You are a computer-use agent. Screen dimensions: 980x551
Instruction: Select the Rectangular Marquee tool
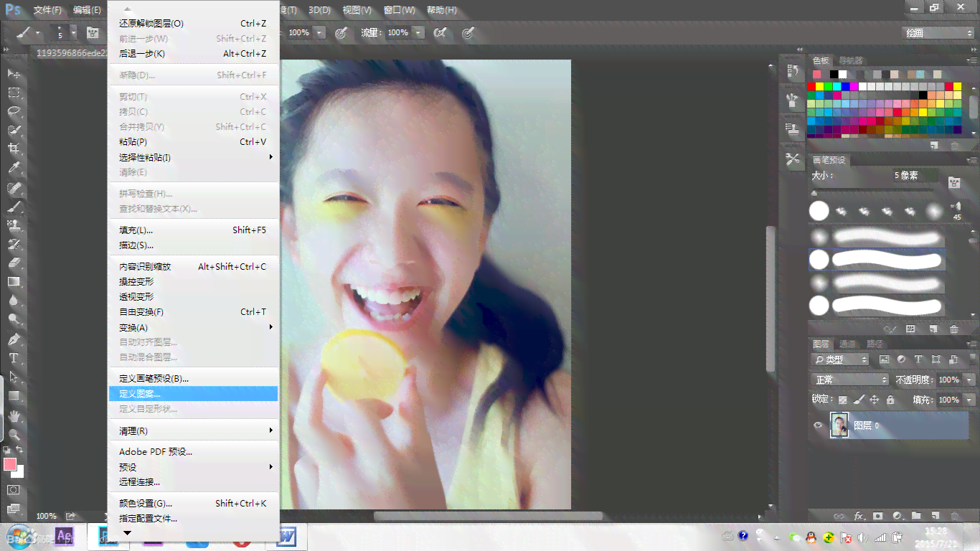14,93
